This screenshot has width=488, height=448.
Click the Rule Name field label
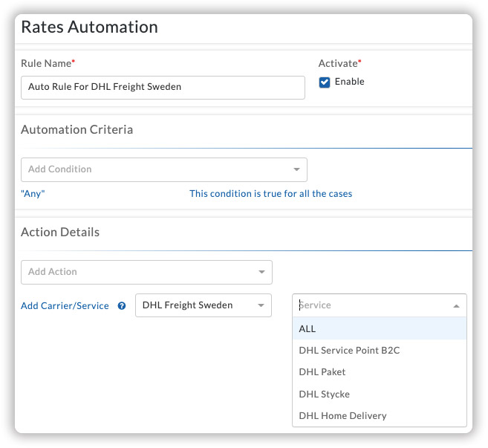coord(48,63)
